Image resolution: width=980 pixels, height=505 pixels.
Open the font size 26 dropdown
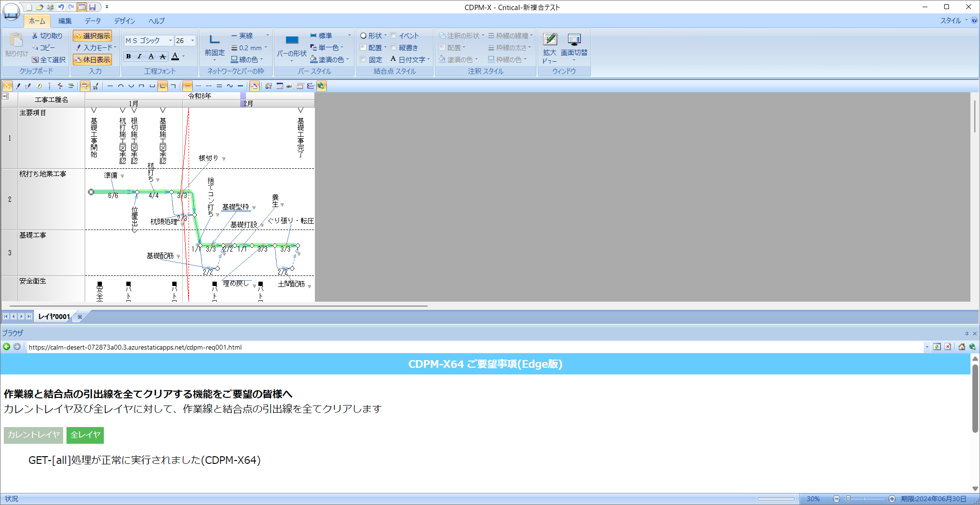(x=193, y=40)
